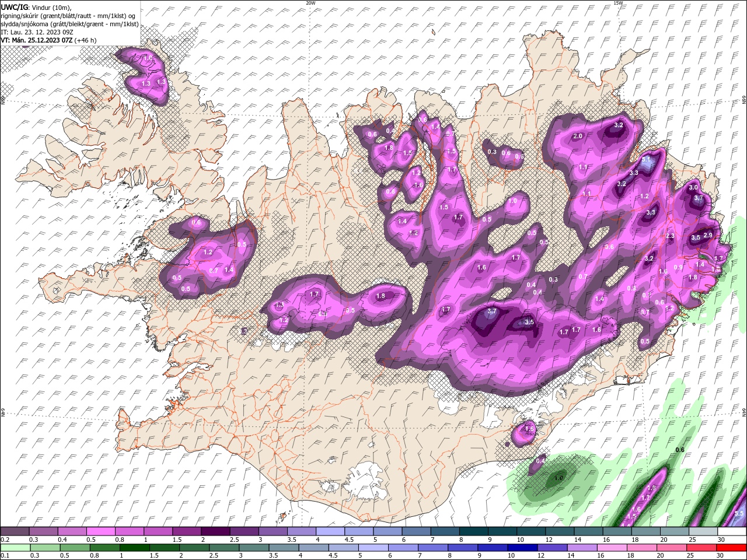Image resolution: width=747 pixels, height=560 pixels.
Task: Click the red rain legend swatch labeled 30
Action: pyautogui.click(x=731, y=548)
